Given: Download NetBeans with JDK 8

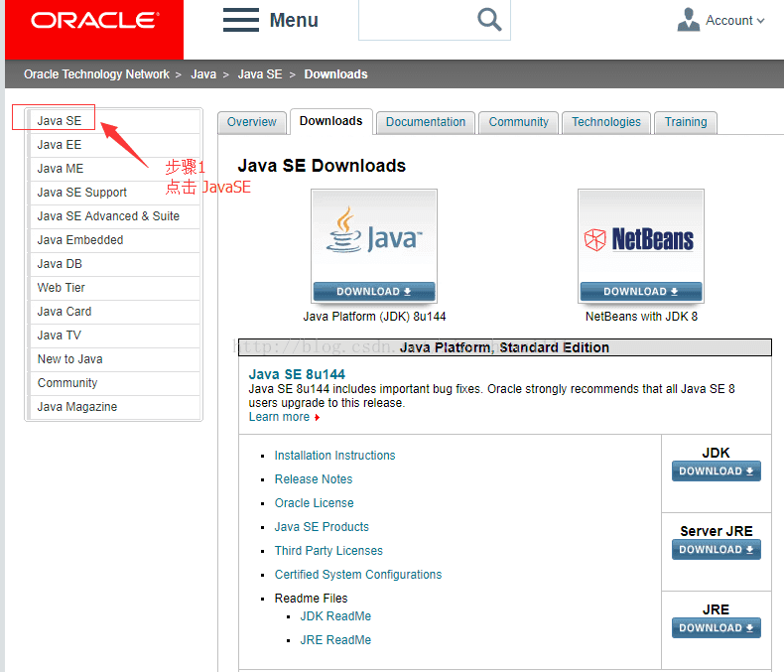Looking at the screenshot, I should point(641,292).
